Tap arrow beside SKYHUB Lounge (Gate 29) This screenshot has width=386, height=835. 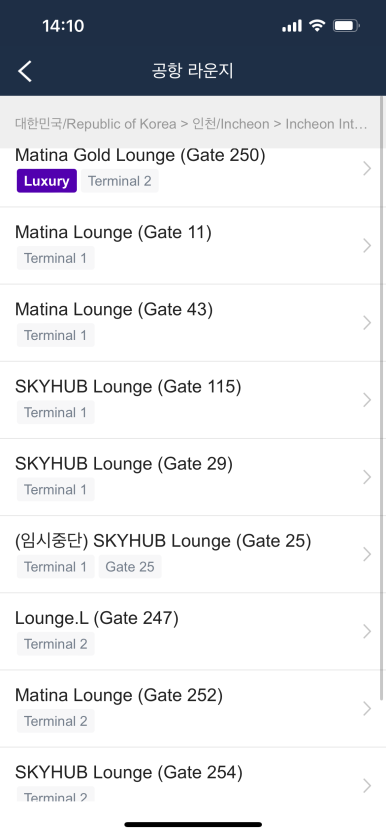tap(367, 477)
